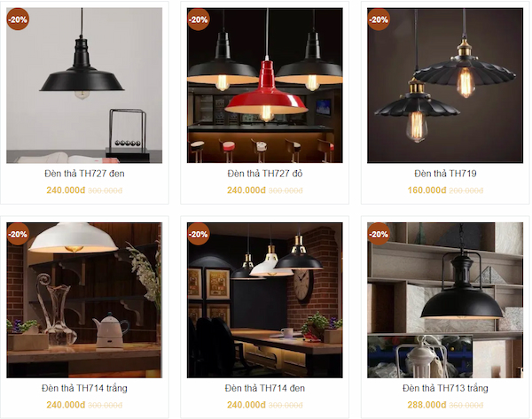532x419 pixels.
Task: Open product link Đèn thả TH727 đỏ
Action: 265,174
